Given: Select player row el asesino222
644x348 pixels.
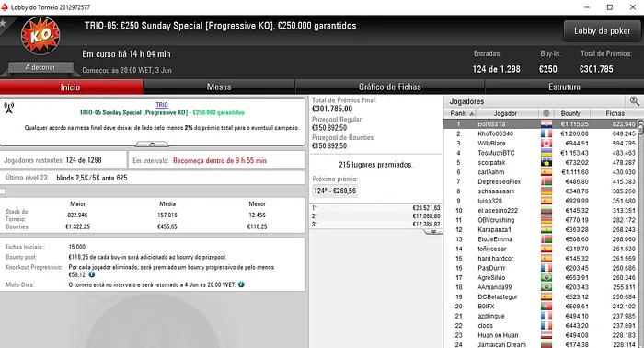Looking at the screenshot, I should [541, 210].
